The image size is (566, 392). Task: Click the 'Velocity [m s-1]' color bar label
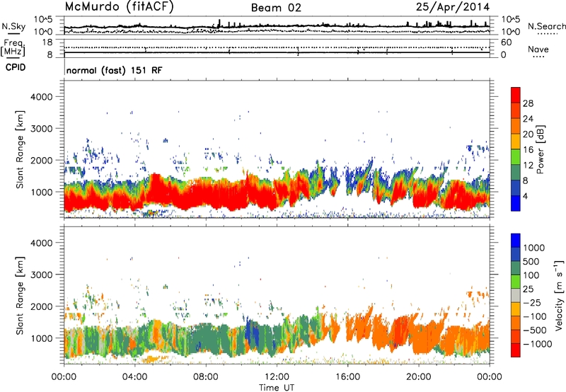pos(560,295)
